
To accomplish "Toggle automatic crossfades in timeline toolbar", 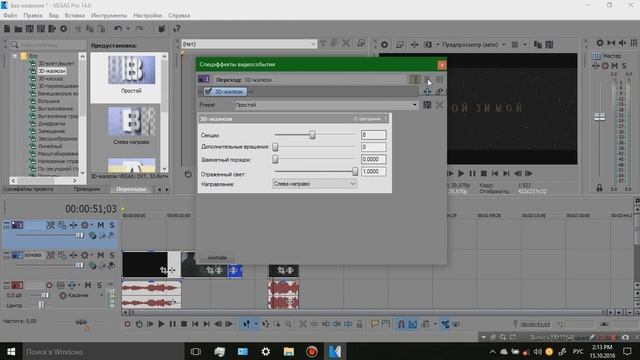I will 413,324.
